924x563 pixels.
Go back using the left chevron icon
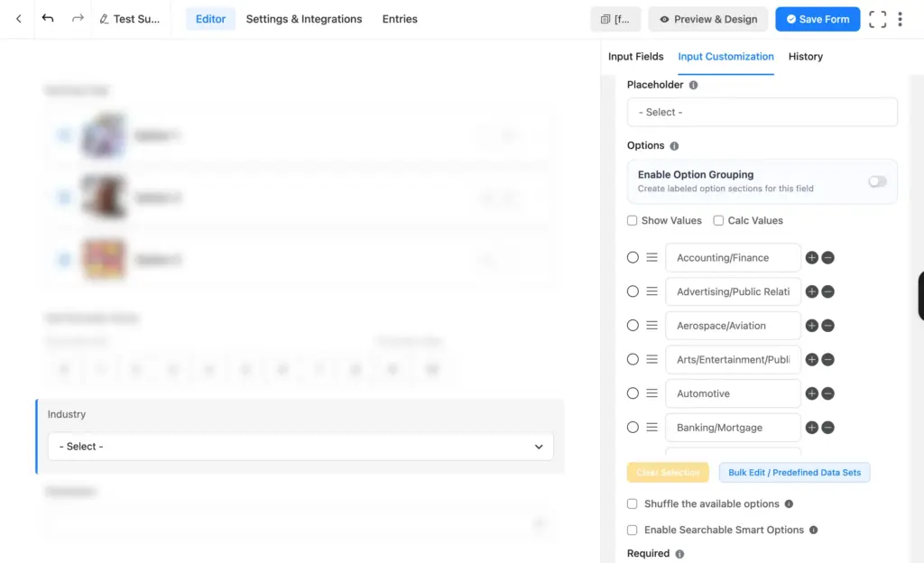18,19
